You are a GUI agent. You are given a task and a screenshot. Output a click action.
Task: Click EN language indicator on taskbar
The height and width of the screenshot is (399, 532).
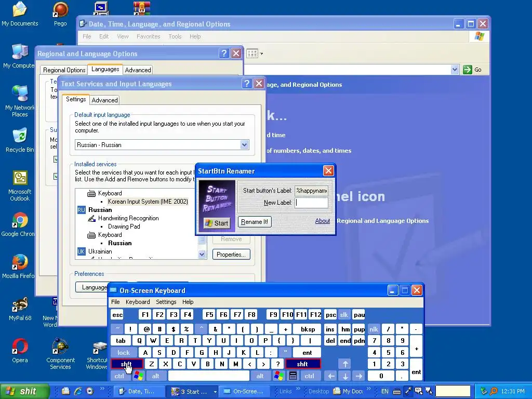click(385, 391)
